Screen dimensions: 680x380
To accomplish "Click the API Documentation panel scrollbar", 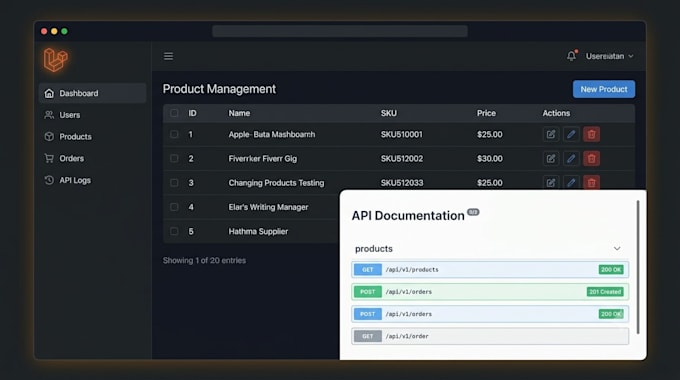I will 638,267.
